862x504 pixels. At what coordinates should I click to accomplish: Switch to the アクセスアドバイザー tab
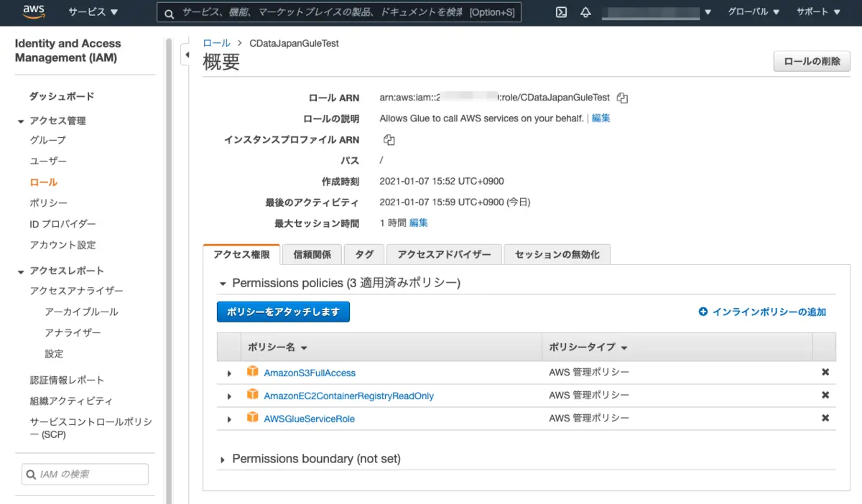coord(444,254)
